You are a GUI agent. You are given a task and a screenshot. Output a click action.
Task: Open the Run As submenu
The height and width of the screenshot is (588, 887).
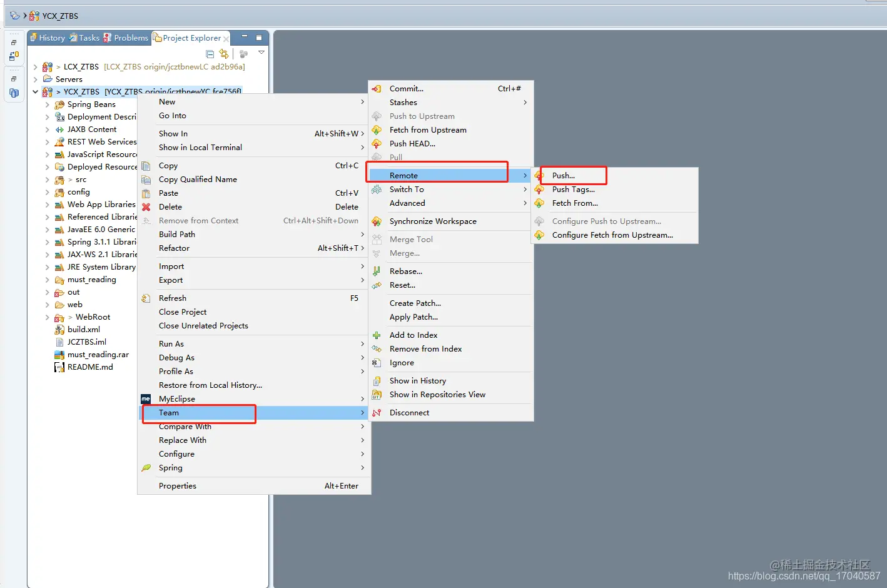pyautogui.click(x=254, y=344)
